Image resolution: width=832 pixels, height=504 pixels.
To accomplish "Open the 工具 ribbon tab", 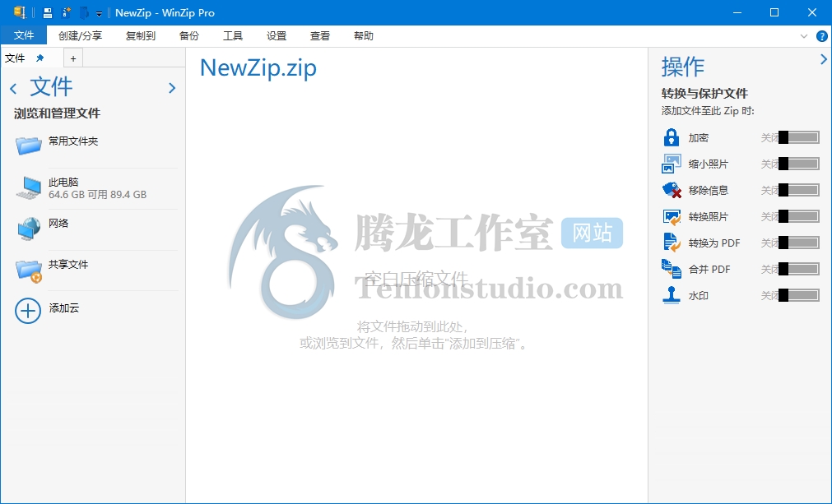I will 232,36.
